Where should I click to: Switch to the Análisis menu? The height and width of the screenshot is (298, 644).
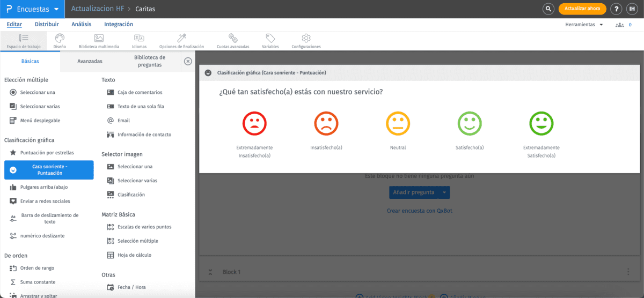tap(82, 25)
